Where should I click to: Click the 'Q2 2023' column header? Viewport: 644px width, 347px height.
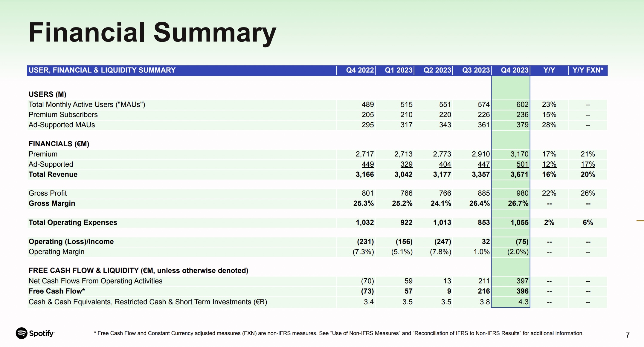coord(437,70)
